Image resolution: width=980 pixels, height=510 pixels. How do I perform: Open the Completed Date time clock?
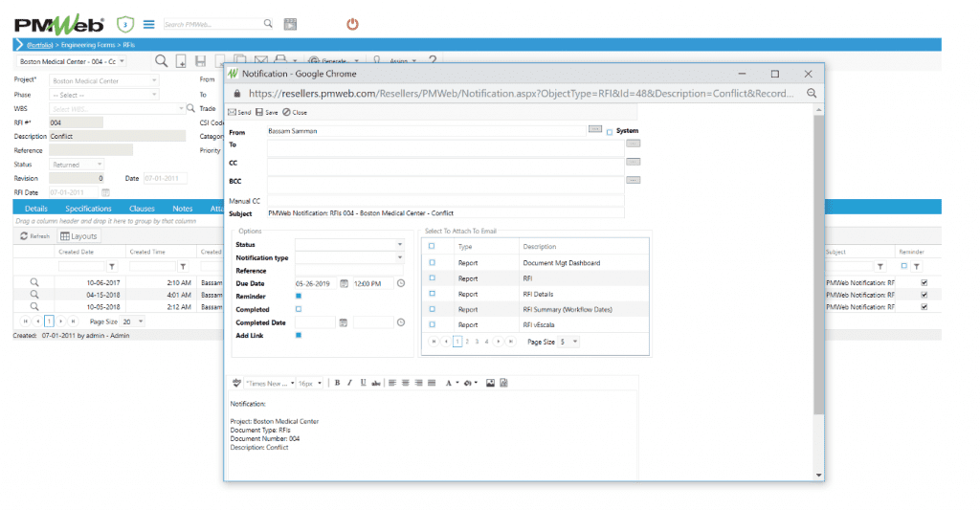(401, 322)
